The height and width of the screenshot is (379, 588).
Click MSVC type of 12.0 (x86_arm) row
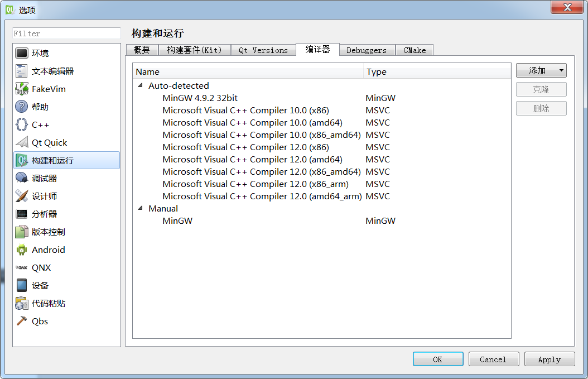pos(378,184)
